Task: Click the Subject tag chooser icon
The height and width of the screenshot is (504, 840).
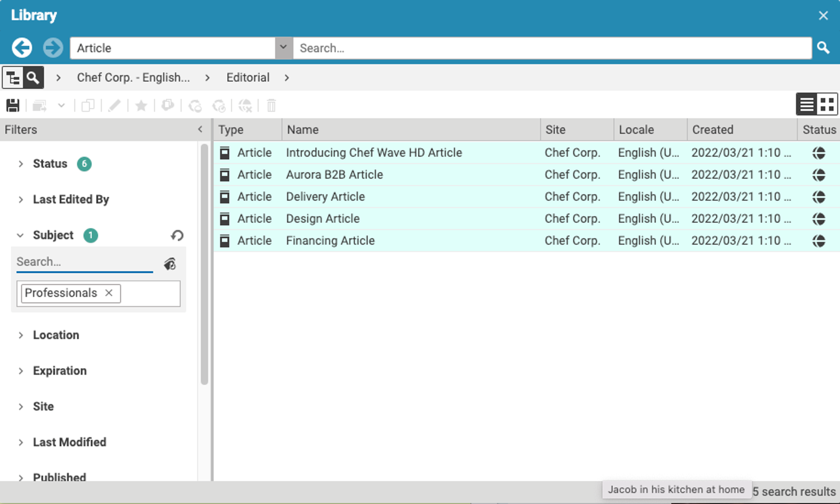Action: (x=170, y=264)
